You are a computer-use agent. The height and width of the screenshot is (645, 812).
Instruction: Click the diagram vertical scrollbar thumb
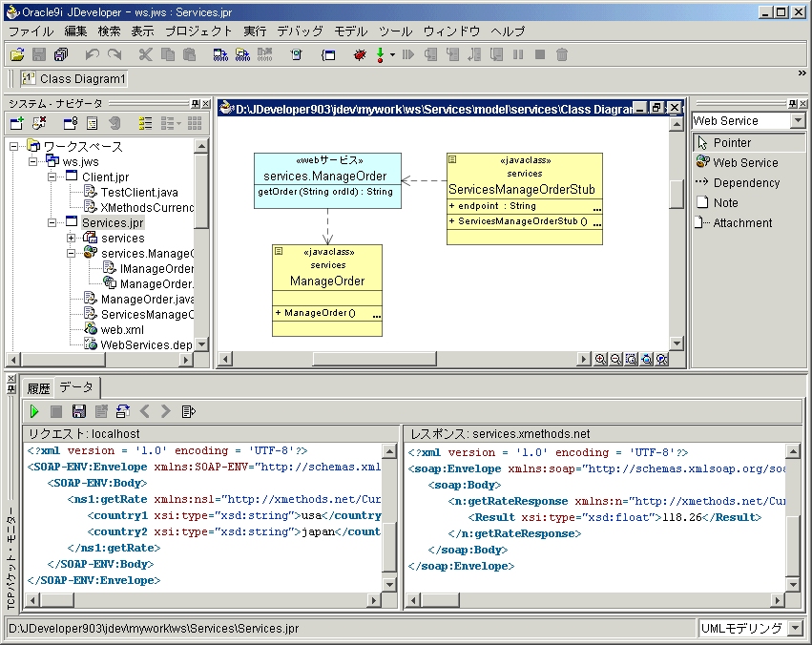[x=677, y=194]
